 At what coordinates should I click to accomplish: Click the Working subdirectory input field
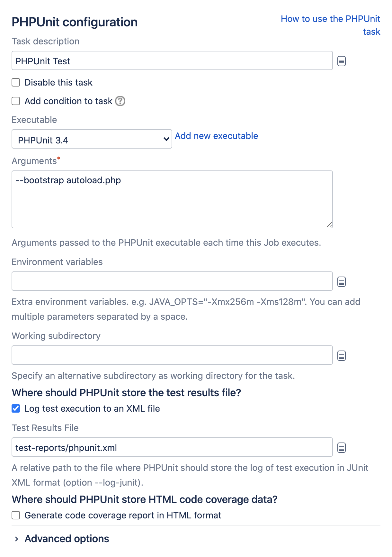(172, 355)
